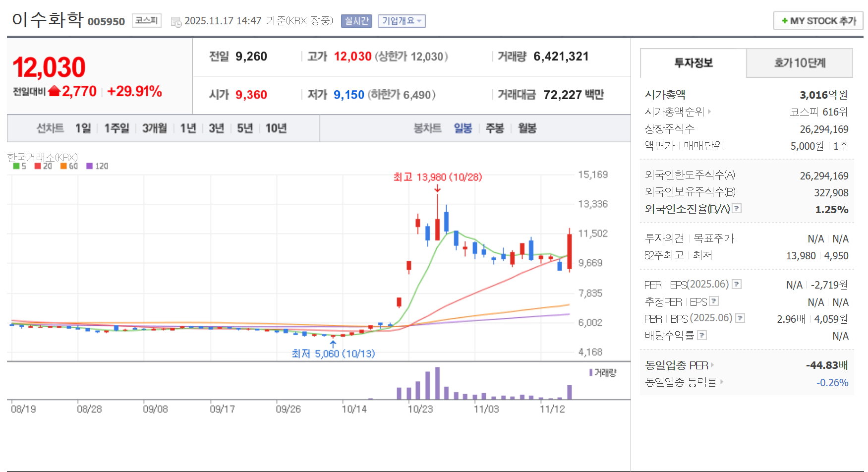Open the 배당수익률 help icon

coord(701,335)
